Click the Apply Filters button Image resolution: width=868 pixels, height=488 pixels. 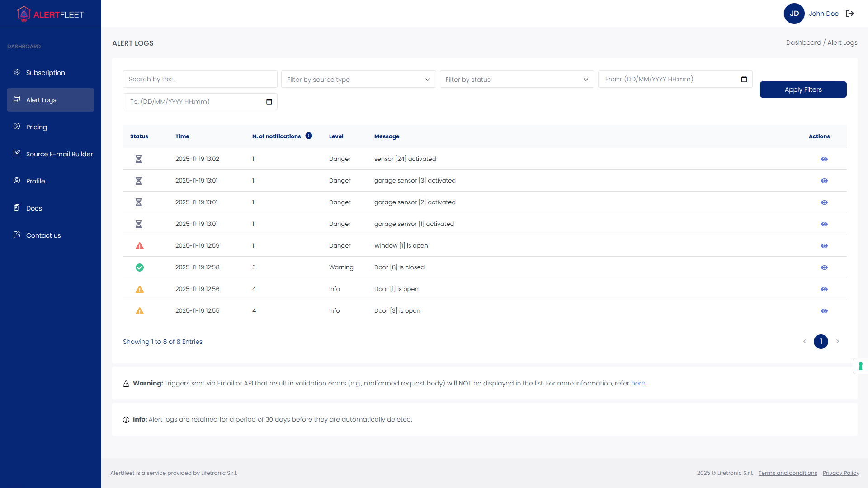pos(803,89)
